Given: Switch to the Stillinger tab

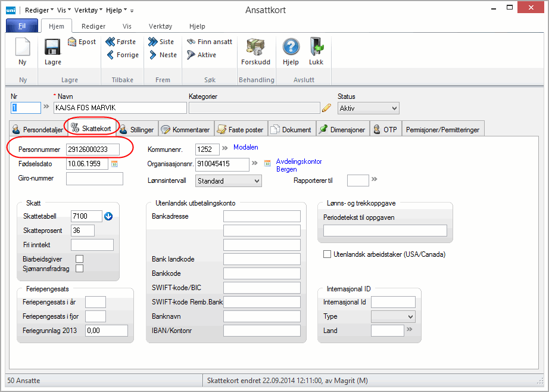Looking at the screenshot, I should pos(138,129).
